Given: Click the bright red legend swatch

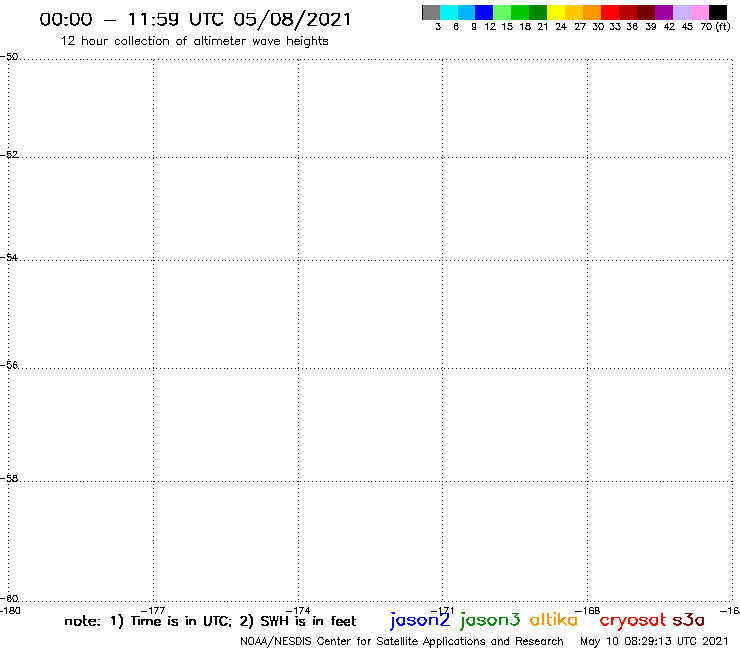Looking at the screenshot, I should (x=610, y=12).
